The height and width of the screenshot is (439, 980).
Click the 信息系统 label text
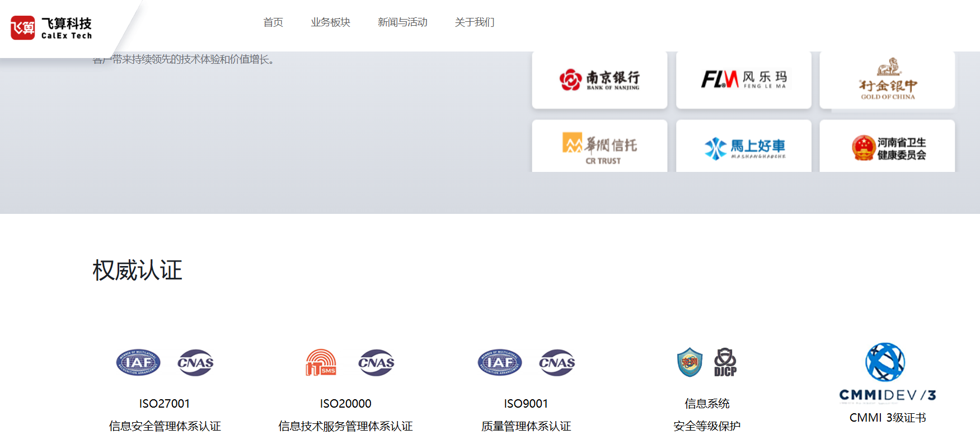pos(707,404)
